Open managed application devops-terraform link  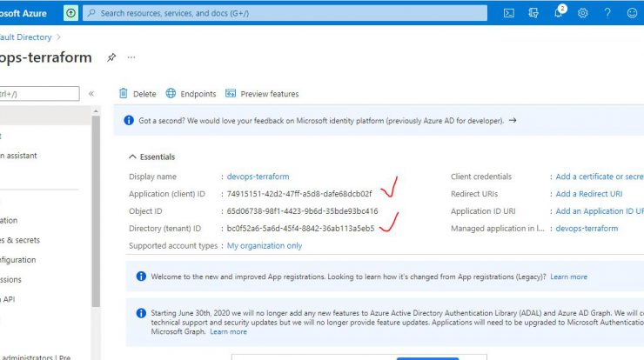coord(587,228)
